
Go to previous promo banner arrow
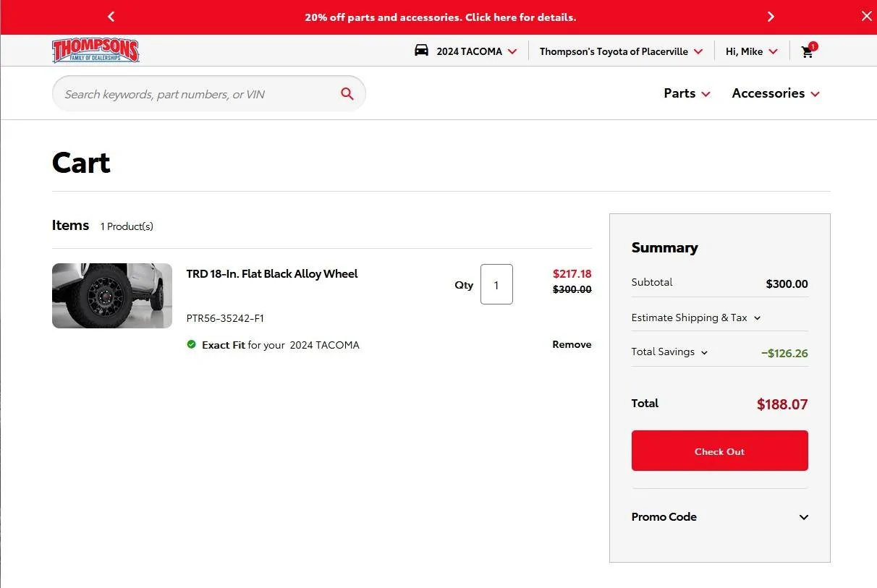111,17
